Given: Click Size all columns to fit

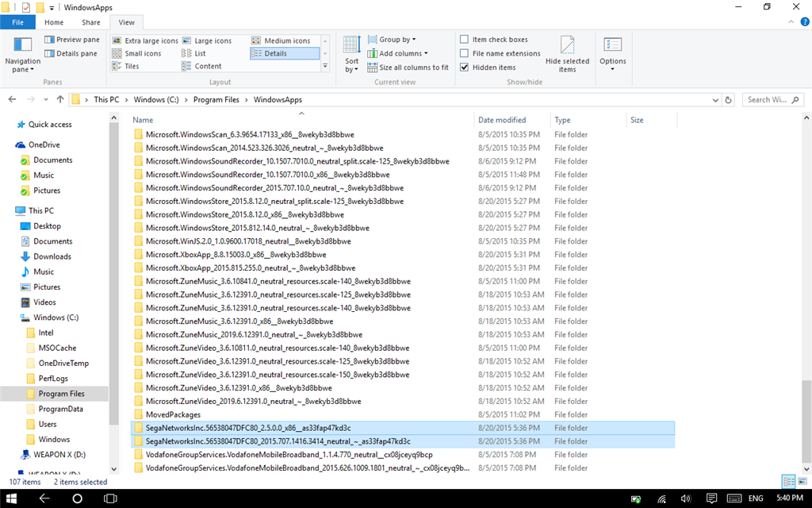Looking at the screenshot, I should (x=408, y=67).
